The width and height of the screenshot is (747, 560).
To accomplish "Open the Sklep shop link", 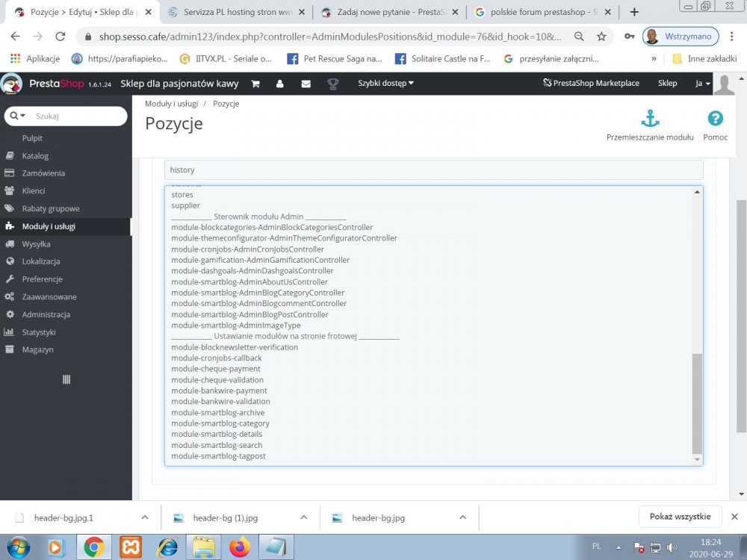I will pos(667,84).
